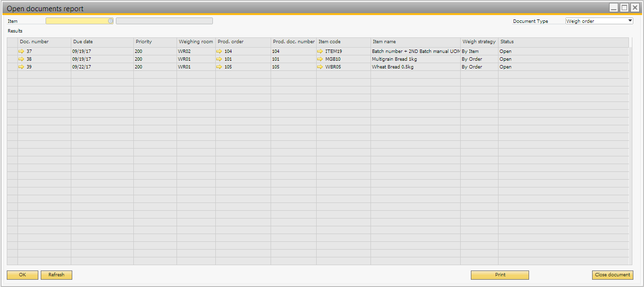644x287 pixels.
Task: Open production order 104 with its link arrow
Action: 220,51
